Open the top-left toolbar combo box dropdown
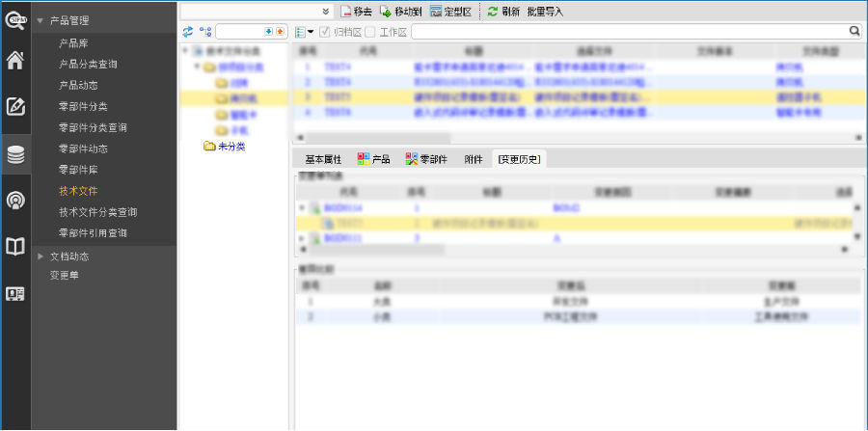The width and height of the screenshot is (868, 431). pos(326,12)
